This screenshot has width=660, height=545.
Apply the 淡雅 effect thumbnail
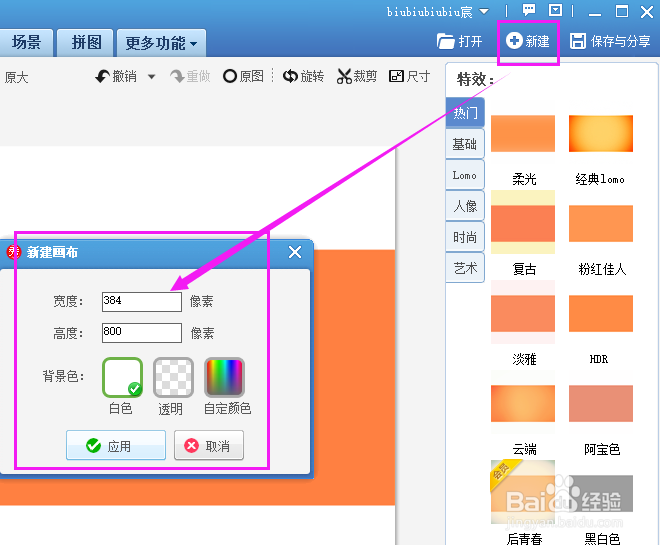523,312
